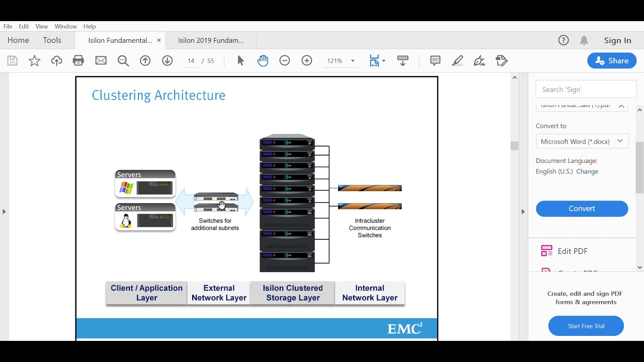644x362 pixels.
Task: Click Isilon Clustered Storage Layer label
Action: point(293,293)
